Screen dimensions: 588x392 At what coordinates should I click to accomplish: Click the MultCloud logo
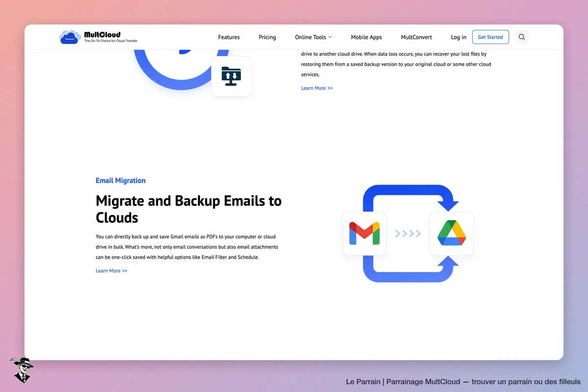98,37
